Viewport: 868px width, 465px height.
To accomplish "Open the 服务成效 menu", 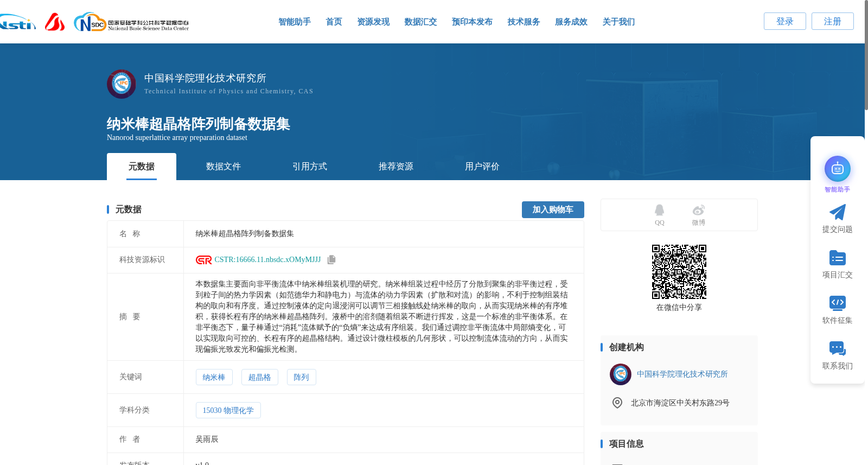I will [x=571, y=22].
